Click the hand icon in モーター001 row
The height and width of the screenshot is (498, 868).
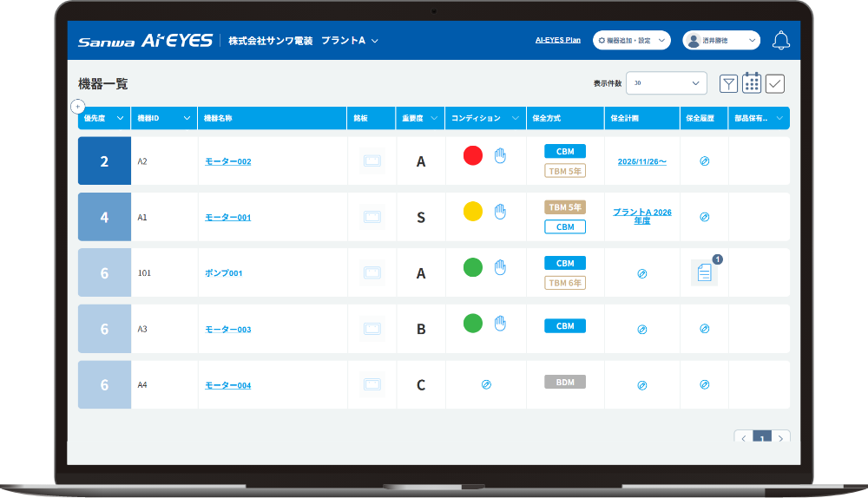tap(500, 211)
